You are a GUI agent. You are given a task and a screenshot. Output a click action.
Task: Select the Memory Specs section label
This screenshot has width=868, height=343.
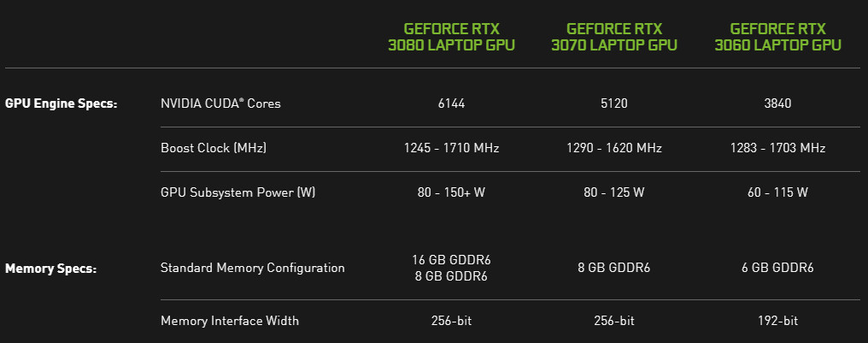pos(51,269)
